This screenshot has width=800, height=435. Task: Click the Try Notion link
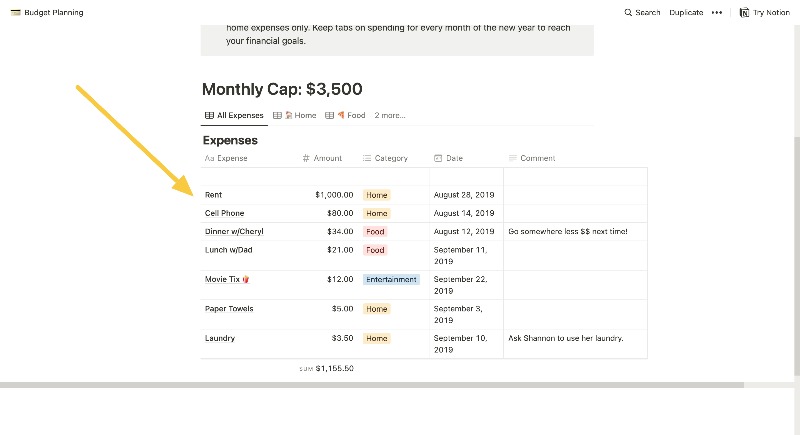pos(771,12)
